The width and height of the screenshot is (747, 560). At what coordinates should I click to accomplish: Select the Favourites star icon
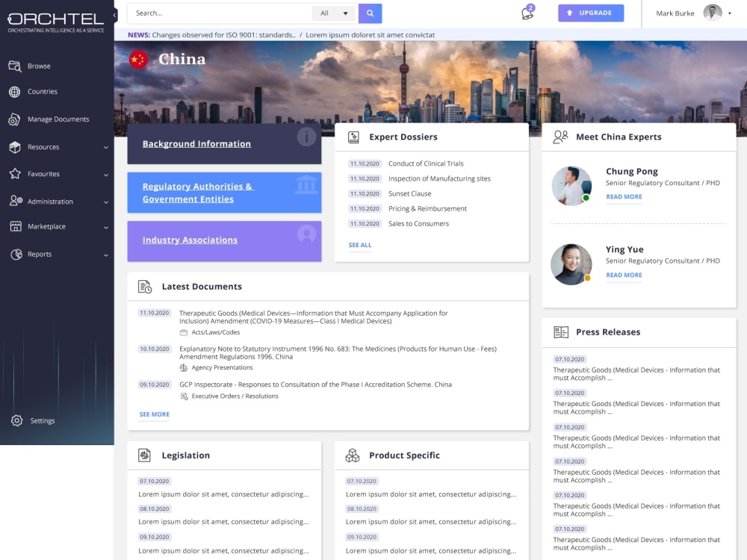15,173
